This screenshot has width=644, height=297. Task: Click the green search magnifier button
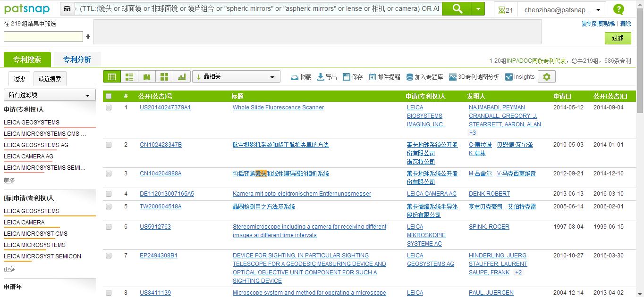click(x=457, y=9)
